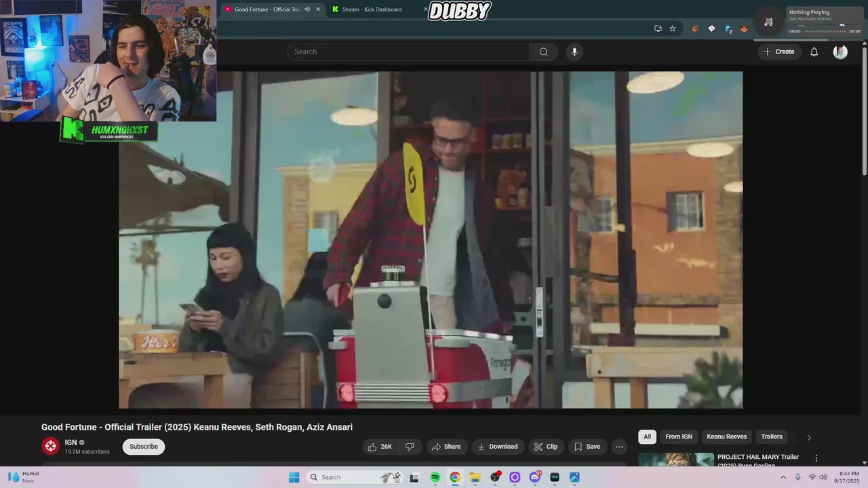Open Discord from taskbar

click(x=535, y=477)
